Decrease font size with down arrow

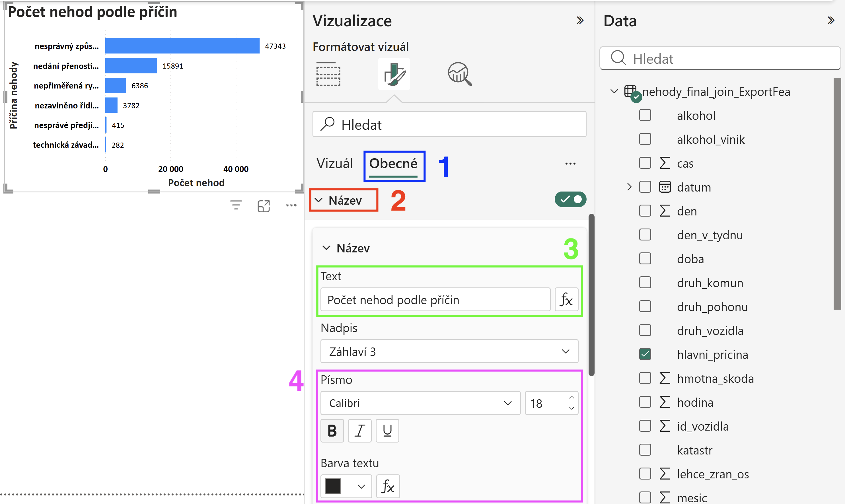(571, 408)
